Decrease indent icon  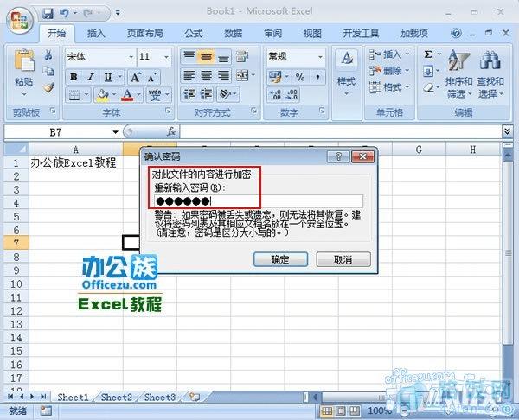(189, 94)
